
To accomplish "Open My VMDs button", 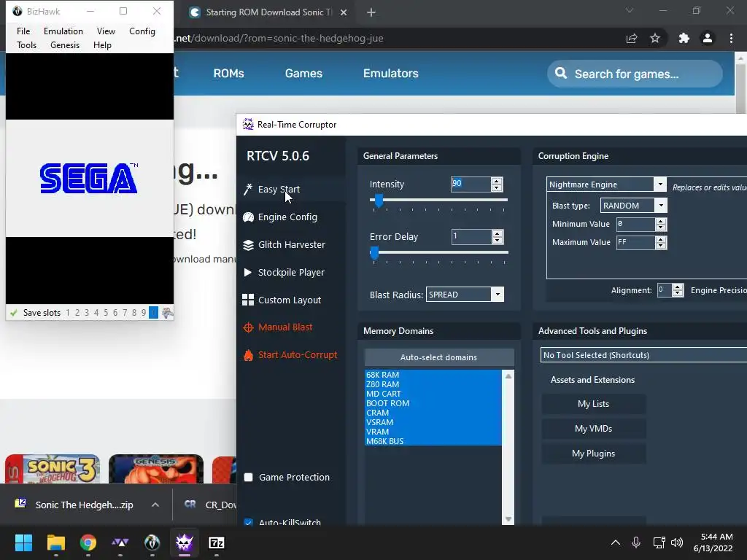I will tap(594, 429).
